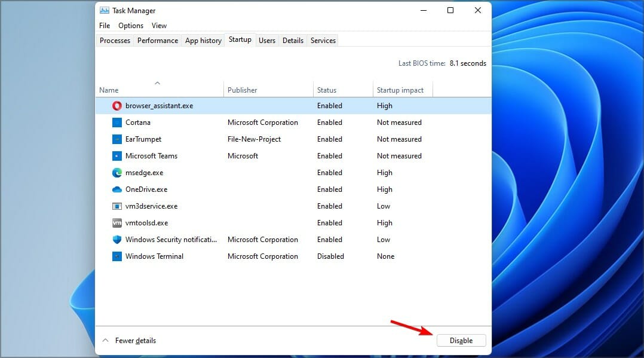644x358 pixels.
Task: Sort by the Publisher column header
Action: click(x=243, y=90)
